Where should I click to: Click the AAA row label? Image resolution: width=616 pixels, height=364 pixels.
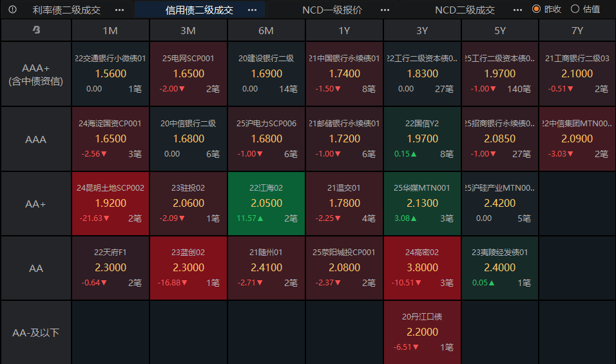(35, 139)
